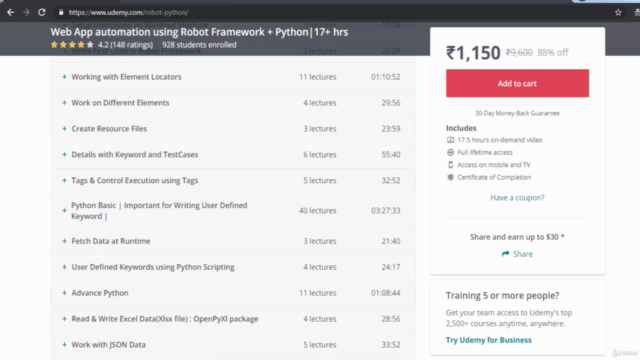Expand Details with Keyword and TestCases section

(233, 154)
